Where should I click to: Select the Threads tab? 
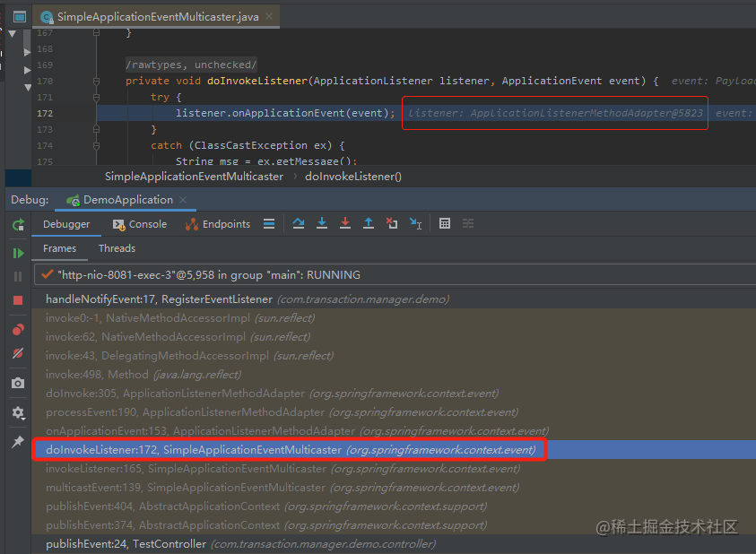pyautogui.click(x=117, y=248)
